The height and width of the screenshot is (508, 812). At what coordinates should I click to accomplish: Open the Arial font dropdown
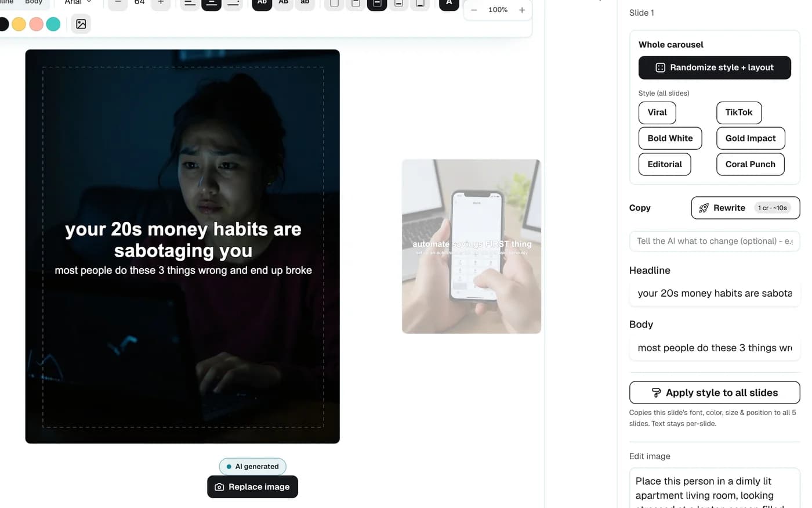78,3
